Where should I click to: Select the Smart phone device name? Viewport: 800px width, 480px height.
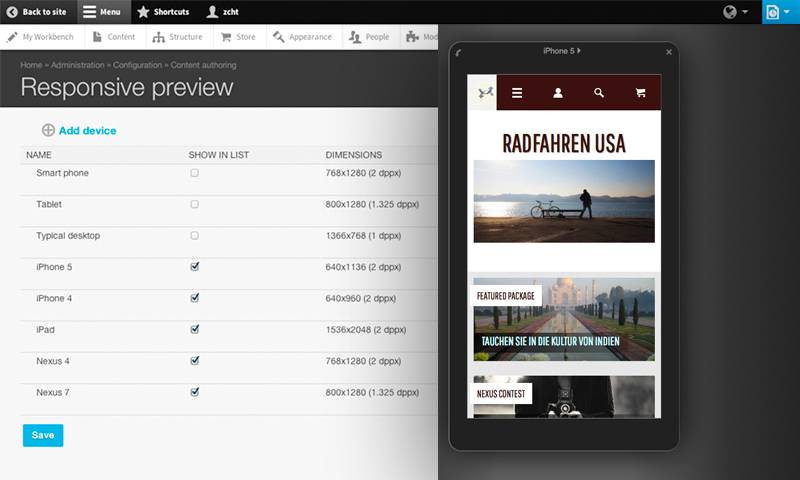click(62, 173)
